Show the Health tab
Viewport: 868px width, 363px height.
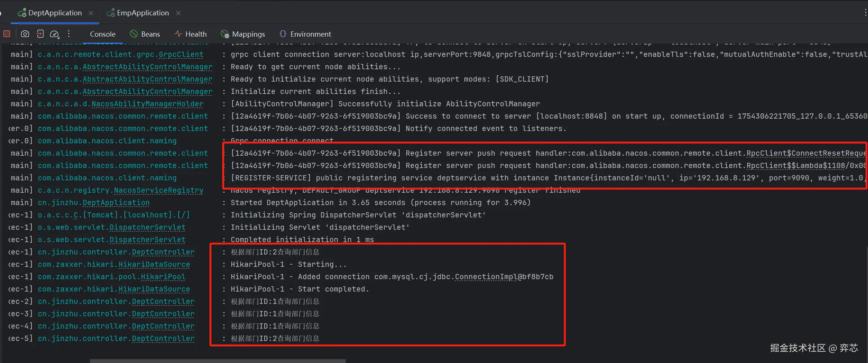191,34
